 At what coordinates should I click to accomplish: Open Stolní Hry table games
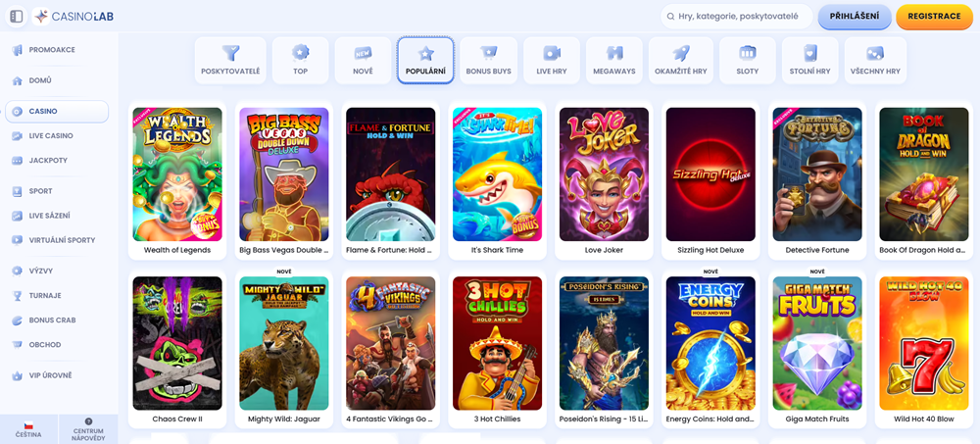tap(810, 60)
